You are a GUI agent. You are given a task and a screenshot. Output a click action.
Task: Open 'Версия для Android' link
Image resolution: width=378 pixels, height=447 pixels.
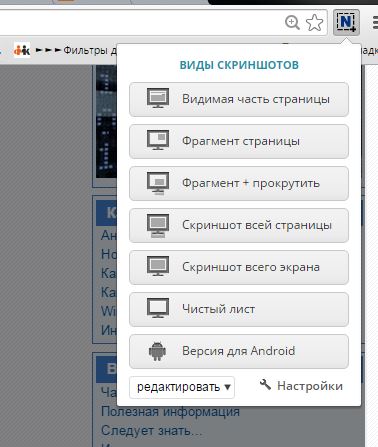point(239,351)
